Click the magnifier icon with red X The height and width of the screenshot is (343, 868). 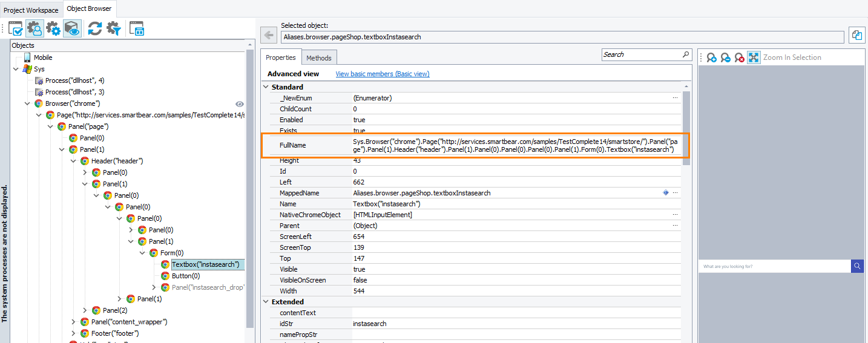tap(739, 57)
